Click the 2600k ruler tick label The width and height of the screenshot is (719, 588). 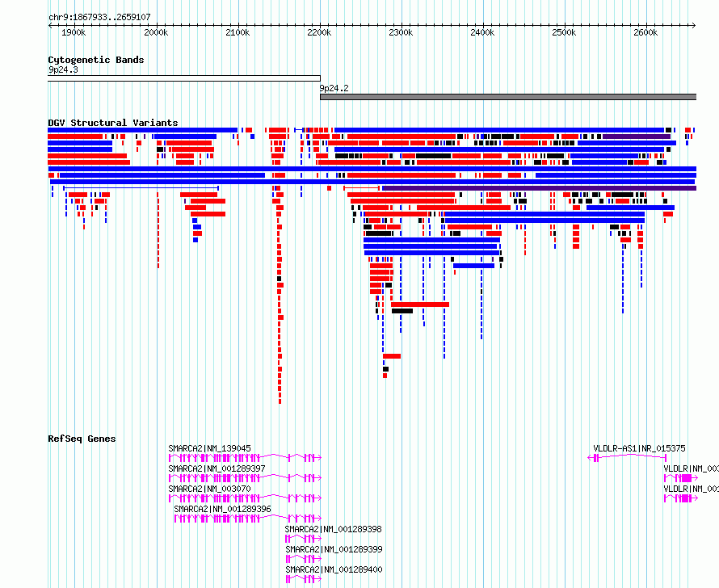point(645,32)
